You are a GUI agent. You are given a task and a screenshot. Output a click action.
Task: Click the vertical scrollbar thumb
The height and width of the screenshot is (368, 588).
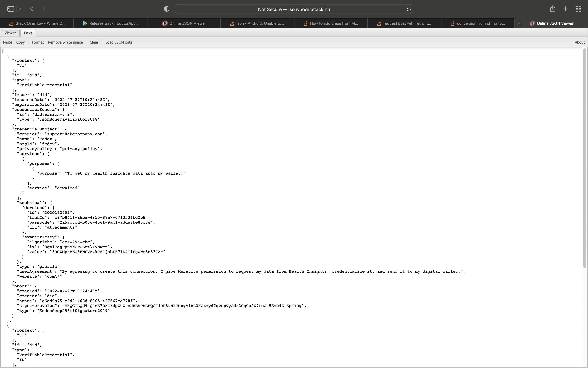[585, 158]
